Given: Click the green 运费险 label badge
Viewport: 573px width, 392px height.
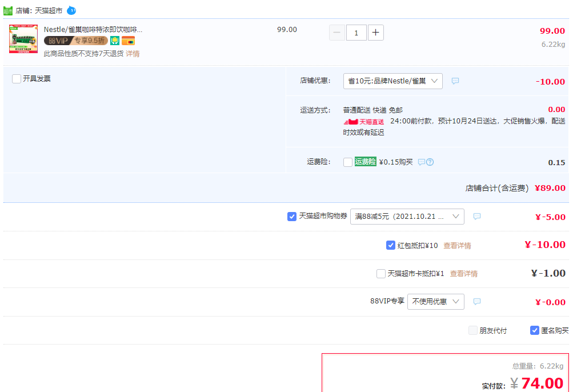Looking at the screenshot, I should pos(366,162).
